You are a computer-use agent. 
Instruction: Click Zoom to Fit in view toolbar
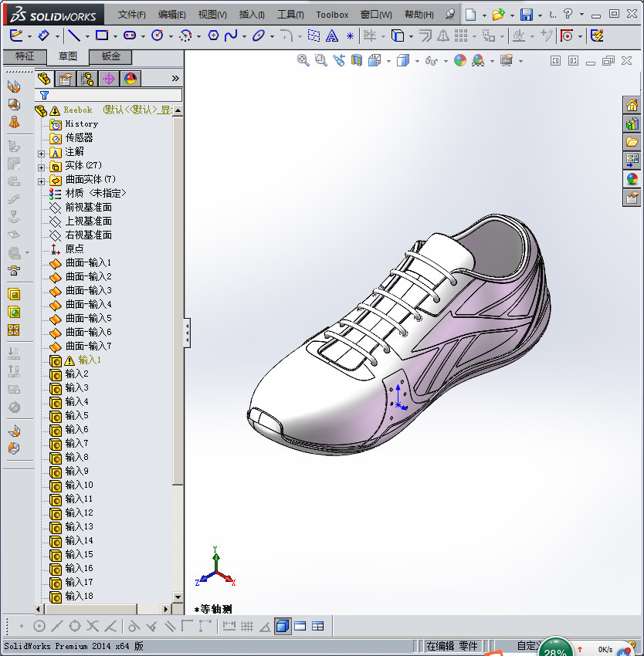click(303, 61)
